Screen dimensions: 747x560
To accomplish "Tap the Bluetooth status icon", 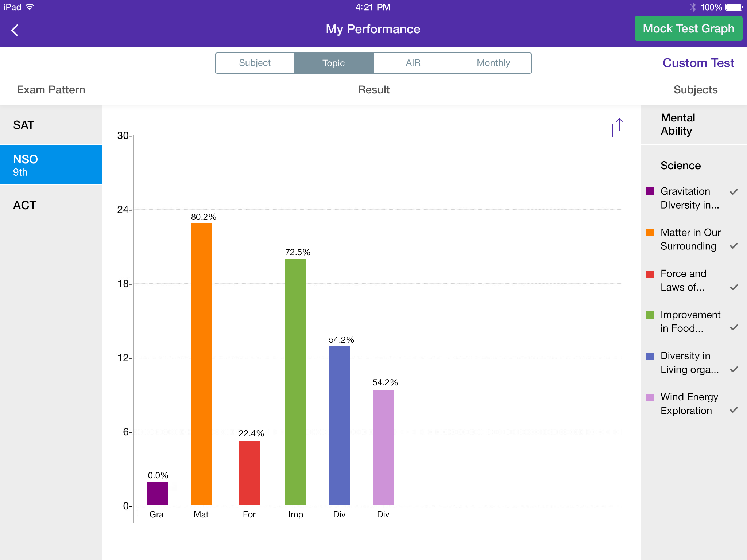I will (693, 7).
